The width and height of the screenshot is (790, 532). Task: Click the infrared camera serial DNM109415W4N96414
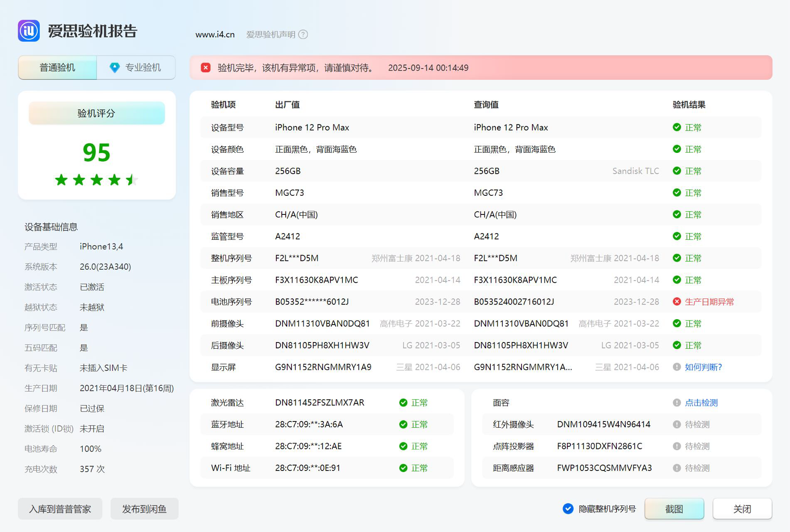[x=603, y=424]
